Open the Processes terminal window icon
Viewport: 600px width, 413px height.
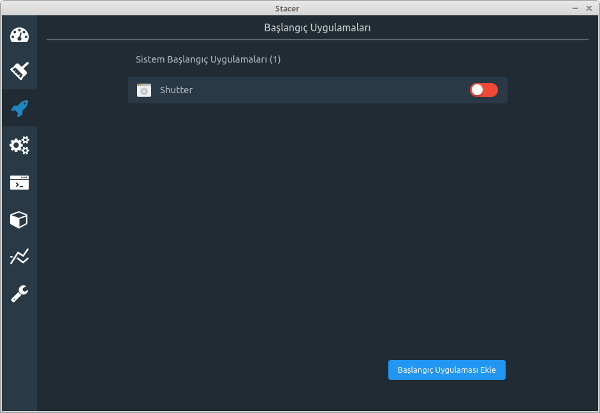tap(19, 183)
